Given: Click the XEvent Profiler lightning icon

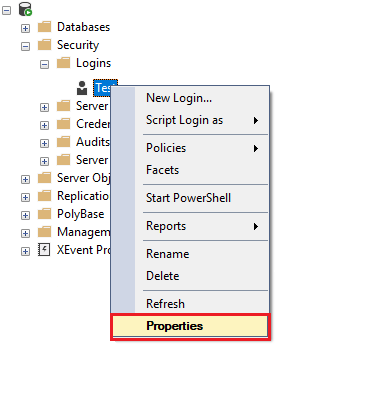Looking at the screenshot, I should coord(44,250).
